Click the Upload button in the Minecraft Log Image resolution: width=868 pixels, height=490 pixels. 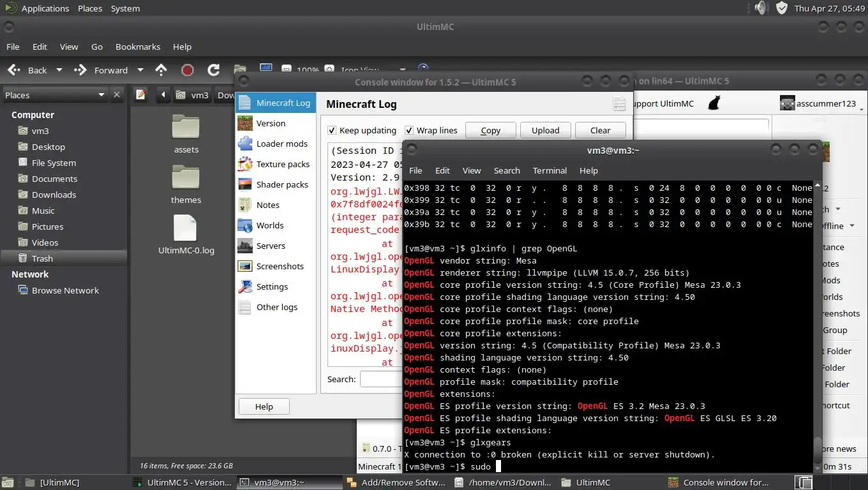point(545,130)
